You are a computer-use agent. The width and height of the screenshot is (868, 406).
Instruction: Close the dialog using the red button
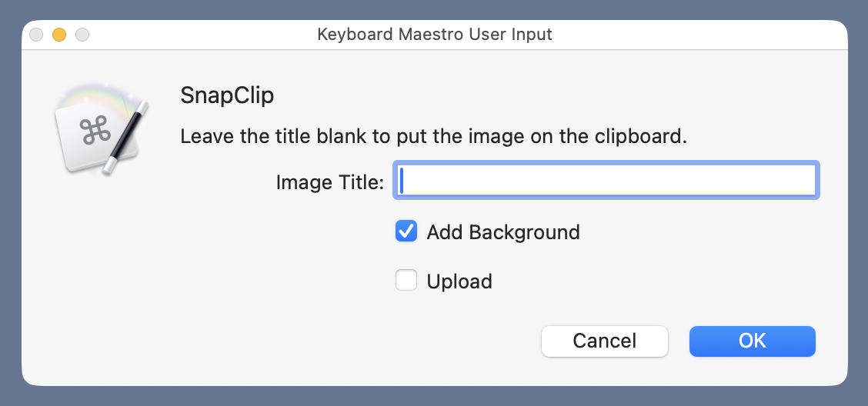35,35
